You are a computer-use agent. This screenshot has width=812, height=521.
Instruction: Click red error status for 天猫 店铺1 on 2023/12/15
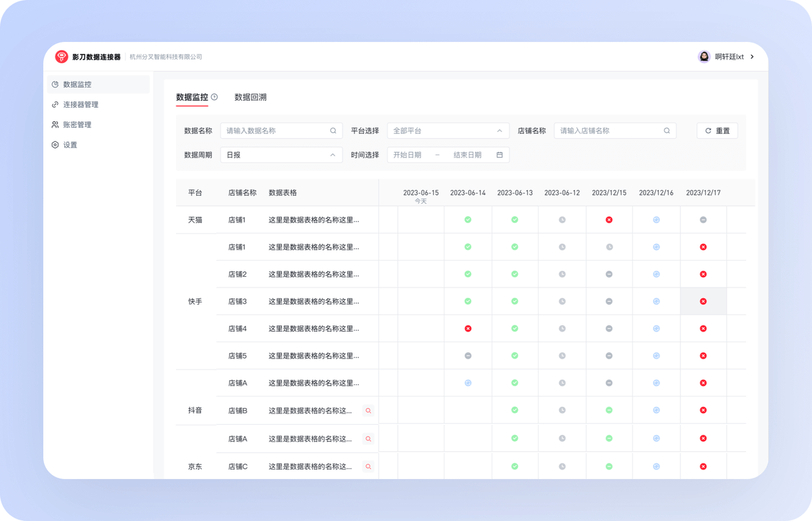click(x=609, y=220)
